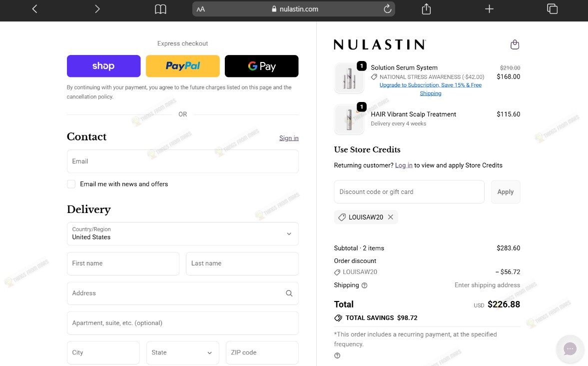
Task: Tap the AA reader settings button
Action: click(201, 9)
